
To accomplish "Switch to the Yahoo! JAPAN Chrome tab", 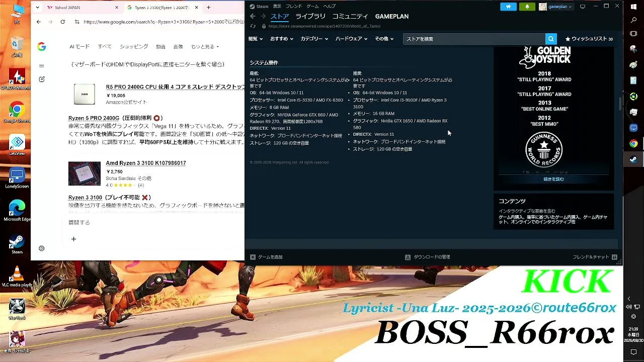I will tap(83, 8).
